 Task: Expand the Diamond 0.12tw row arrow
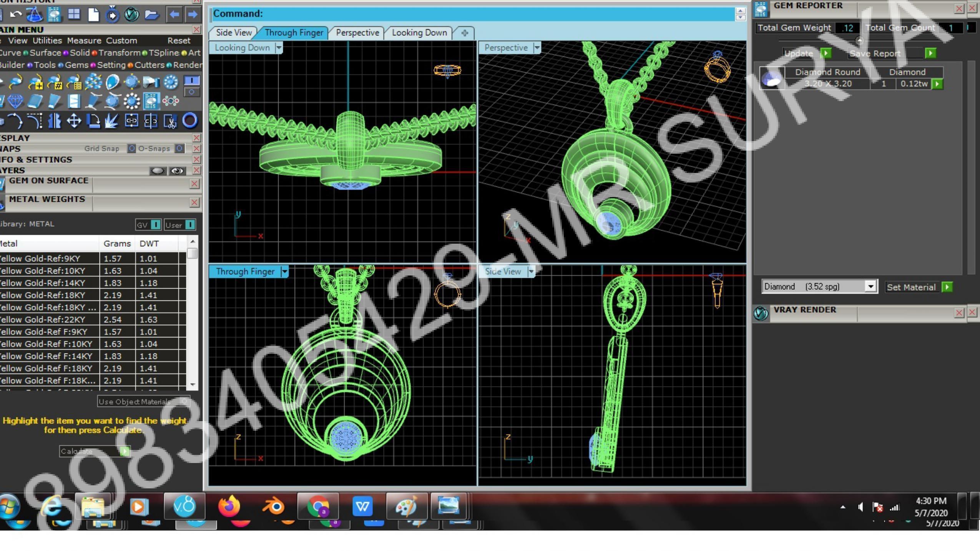[x=937, y=84]
